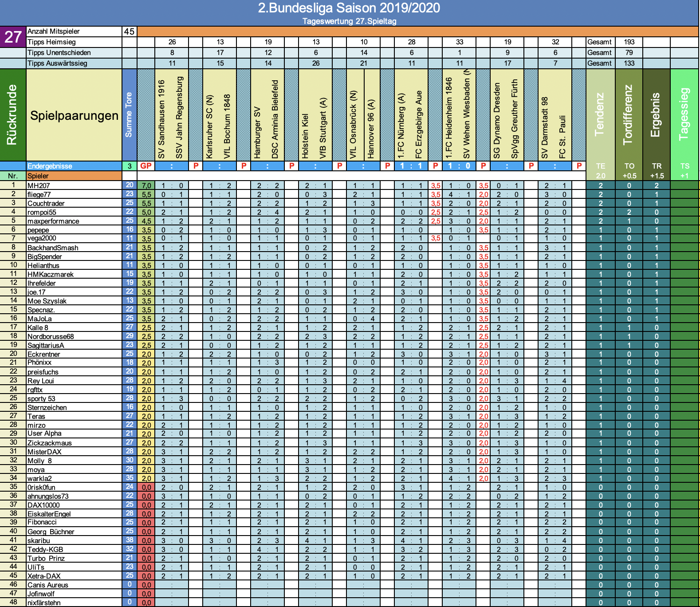700x607 pixels.
Task: Select player name 'Rey Loui'
Action: 41,381
